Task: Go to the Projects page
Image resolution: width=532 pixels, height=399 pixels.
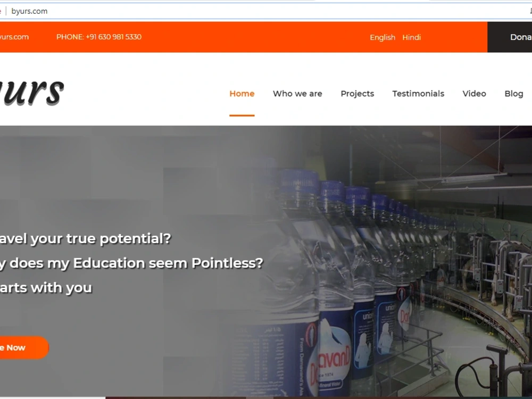Action: pos(358,94)
